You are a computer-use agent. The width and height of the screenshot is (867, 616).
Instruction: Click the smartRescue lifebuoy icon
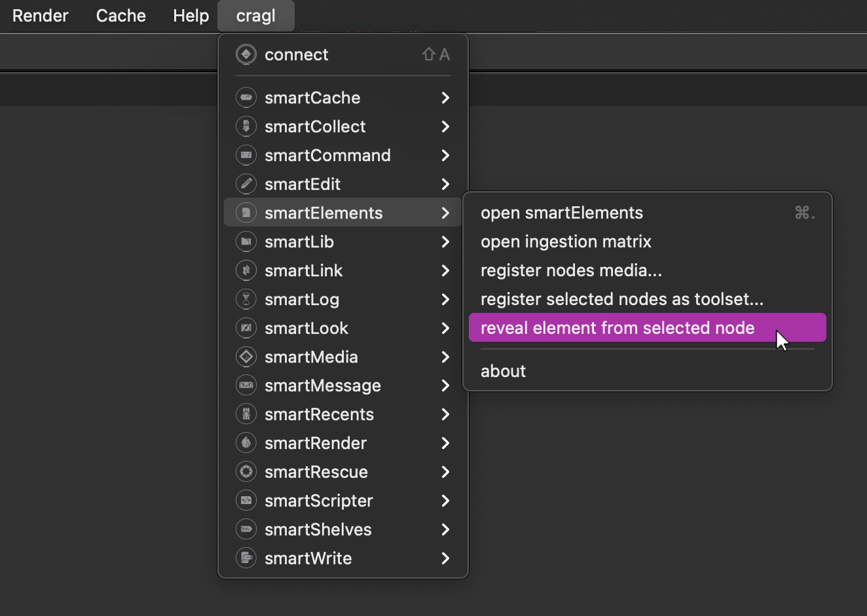point(246,472)
